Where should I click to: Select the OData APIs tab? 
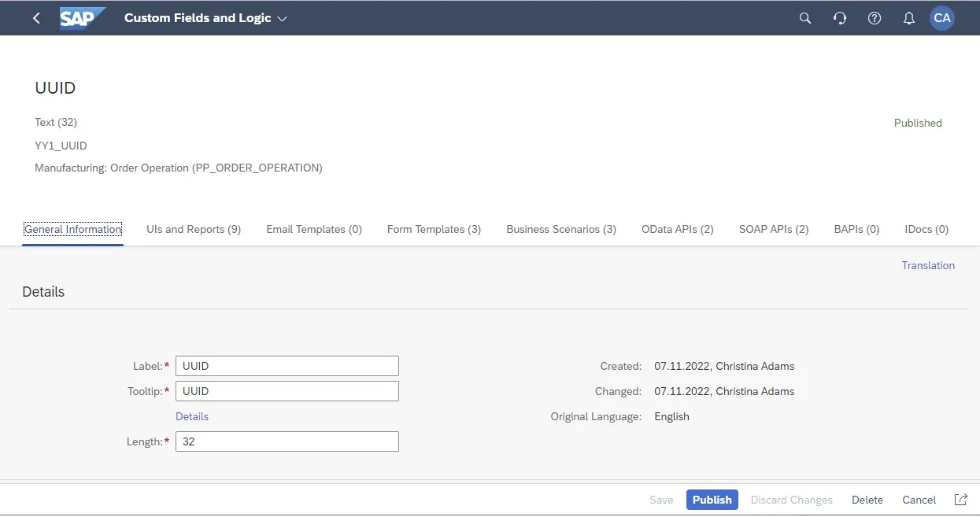(677, 229)
